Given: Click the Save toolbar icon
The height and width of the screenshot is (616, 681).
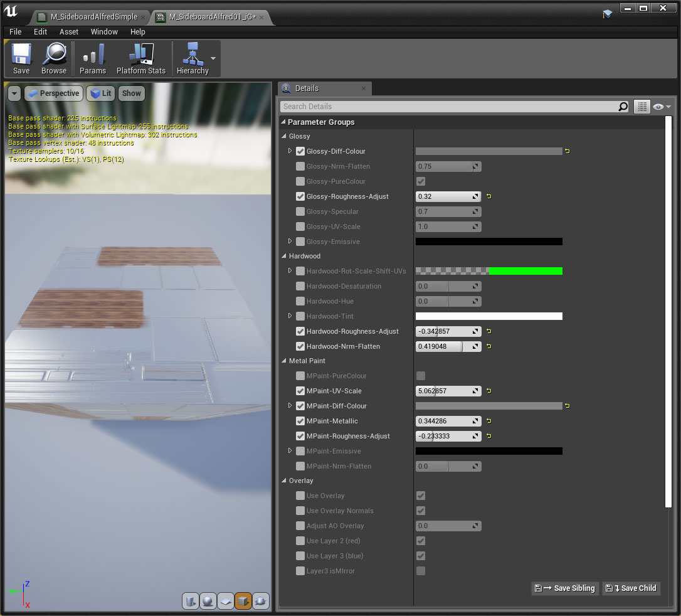Looking at the screenshot, I should pos(21,59).
